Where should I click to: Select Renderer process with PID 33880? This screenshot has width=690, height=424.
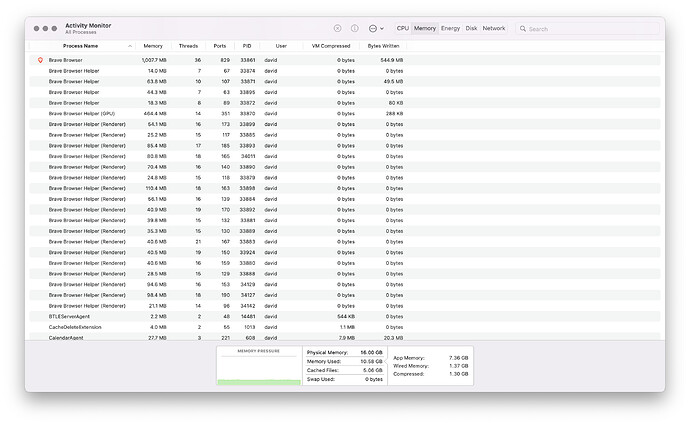(x=345, y=263)
